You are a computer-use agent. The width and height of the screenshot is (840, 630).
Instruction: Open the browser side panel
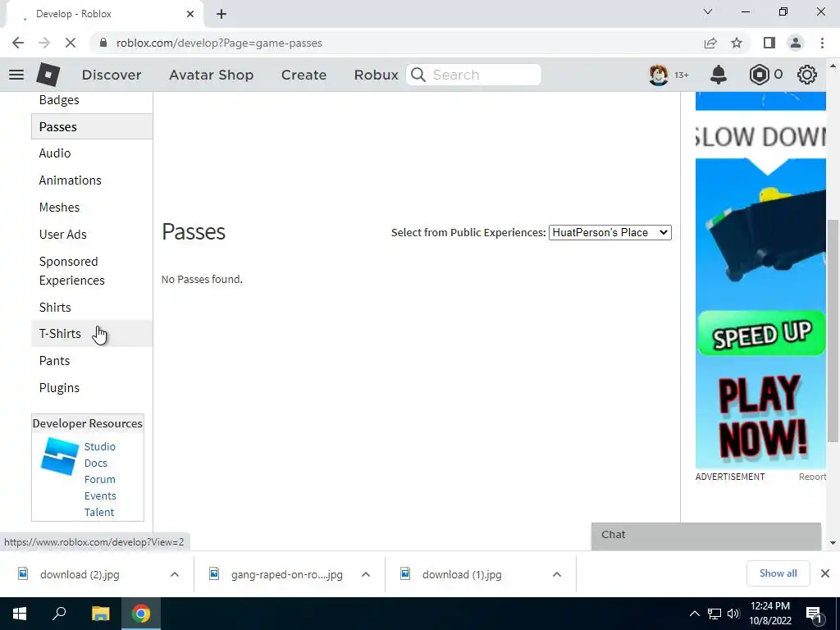[769, 43]
